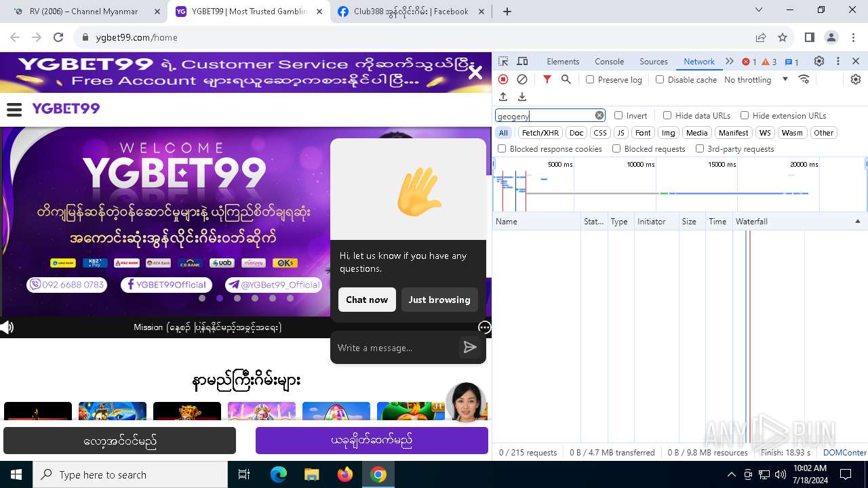Export HAR file download icon
868x488 pixels.
pos(522,97)
